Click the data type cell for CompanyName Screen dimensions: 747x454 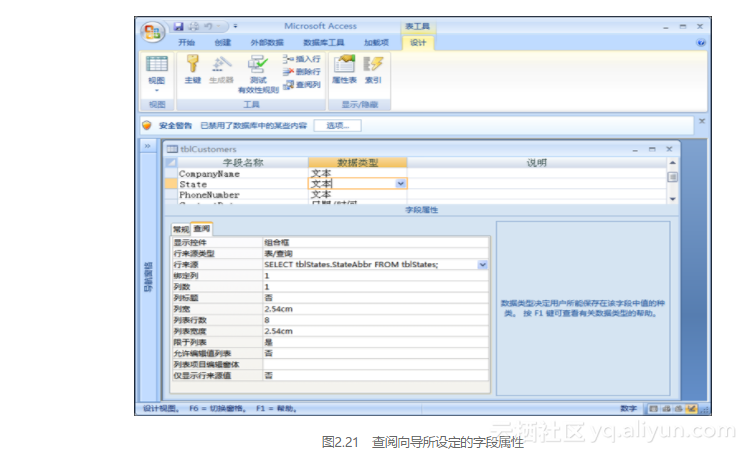pyautogui.click(x=357, y=173)
